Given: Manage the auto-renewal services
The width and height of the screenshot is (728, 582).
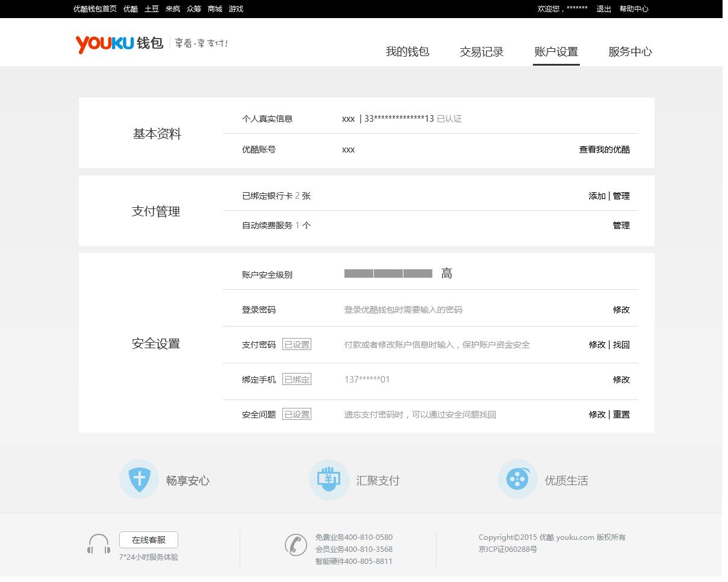Looking at the screenshot, I should (621, 225).
